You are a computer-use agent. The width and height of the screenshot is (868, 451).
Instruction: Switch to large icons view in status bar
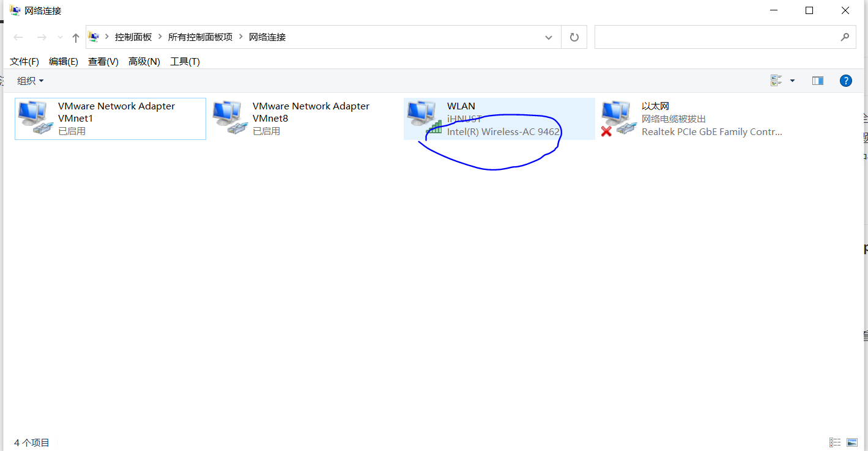[852, 442]
